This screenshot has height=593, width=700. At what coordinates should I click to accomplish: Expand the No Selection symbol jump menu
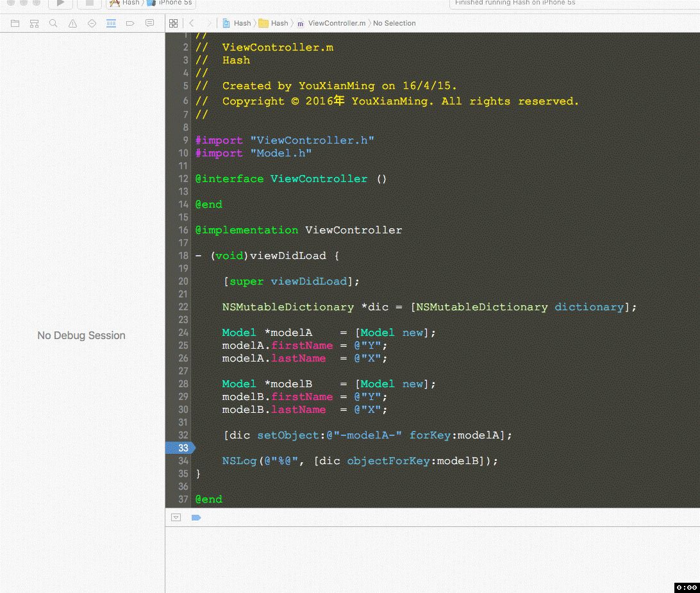[394, 23]
